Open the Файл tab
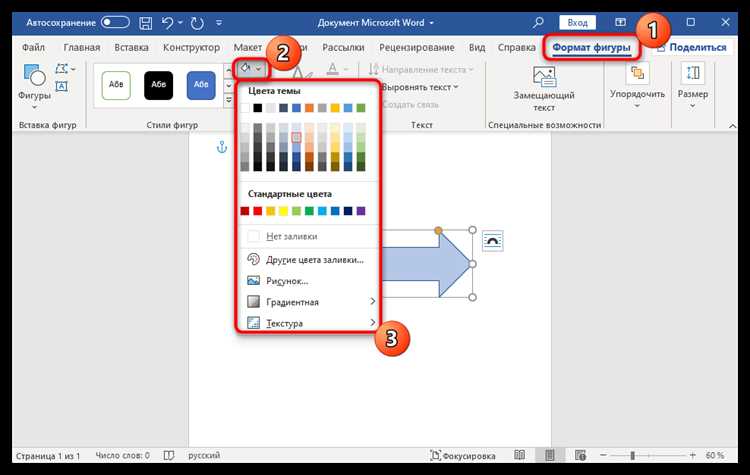 (33, 47)
